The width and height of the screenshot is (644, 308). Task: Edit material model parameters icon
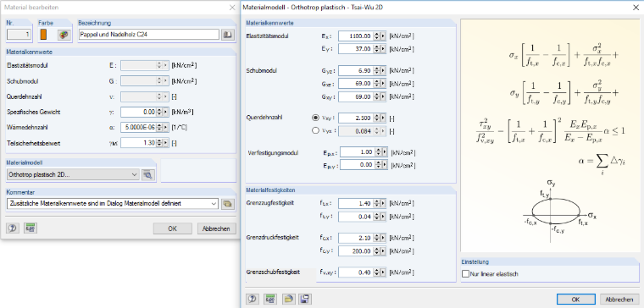click(147, 175)
